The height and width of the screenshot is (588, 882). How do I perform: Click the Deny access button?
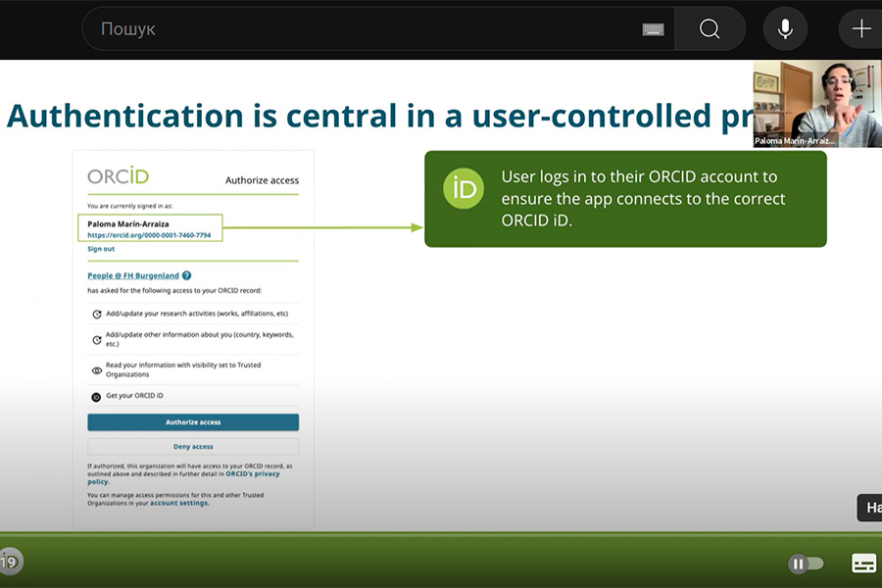pos(193,446)
